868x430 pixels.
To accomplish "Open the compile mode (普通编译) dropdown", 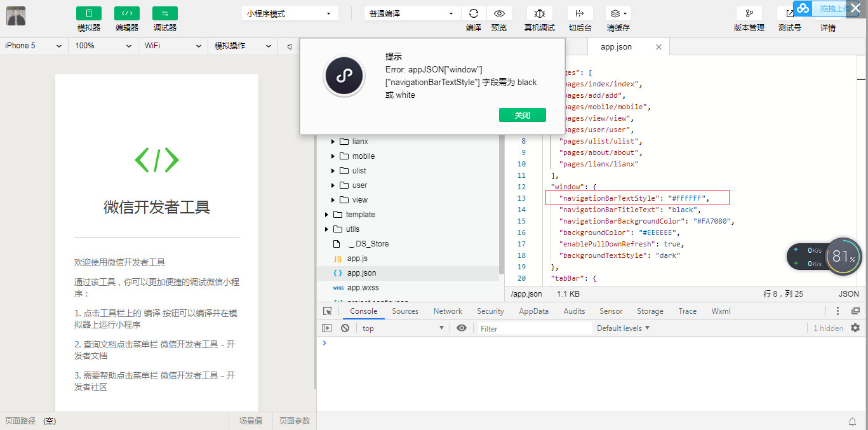I will coord(413,13).
